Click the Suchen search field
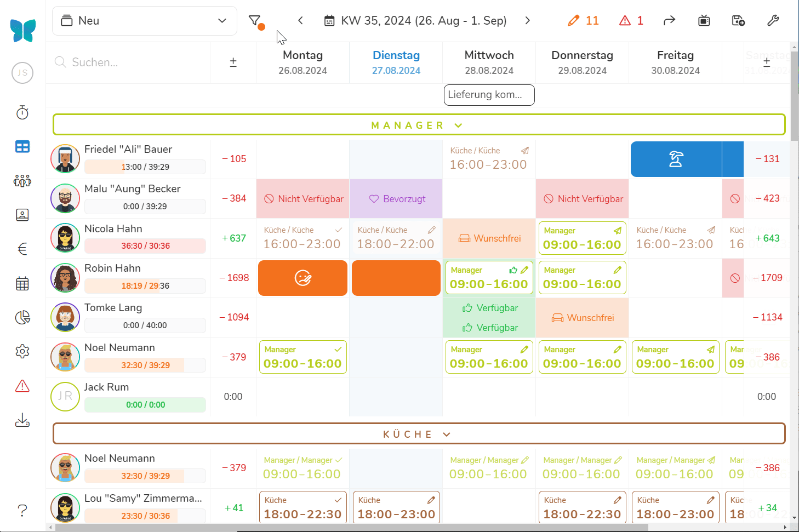Viewport: 799px width, 532px height. (x=132, y=62)
